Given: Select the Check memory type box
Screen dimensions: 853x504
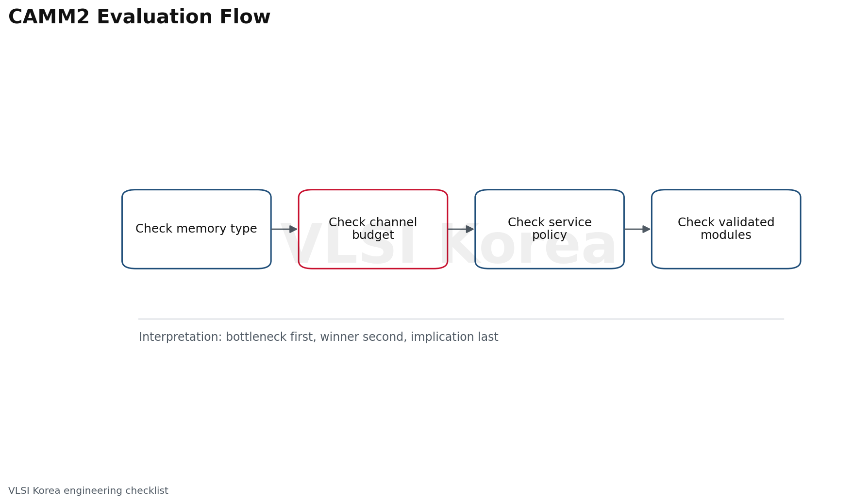Looking at the screenshot, I should coord(197,229).
